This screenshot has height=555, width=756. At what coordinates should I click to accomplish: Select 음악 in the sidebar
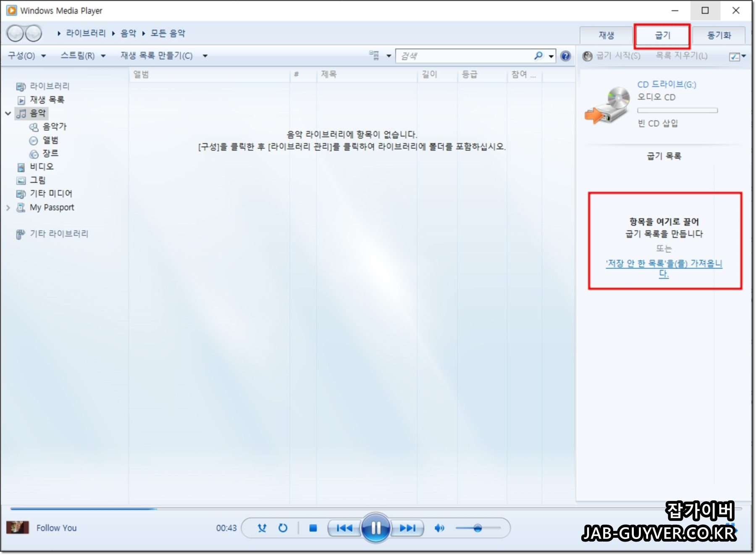point(38,113)
